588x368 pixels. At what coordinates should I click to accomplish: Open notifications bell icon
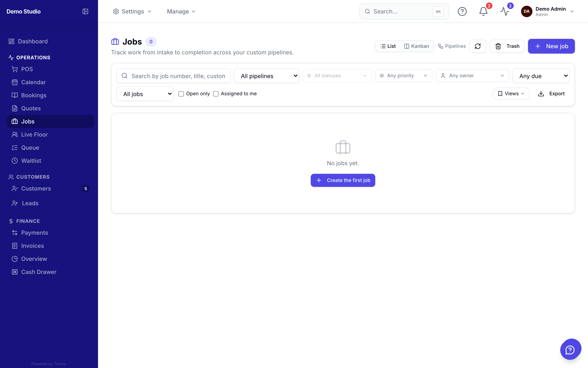tap(483, 11)
